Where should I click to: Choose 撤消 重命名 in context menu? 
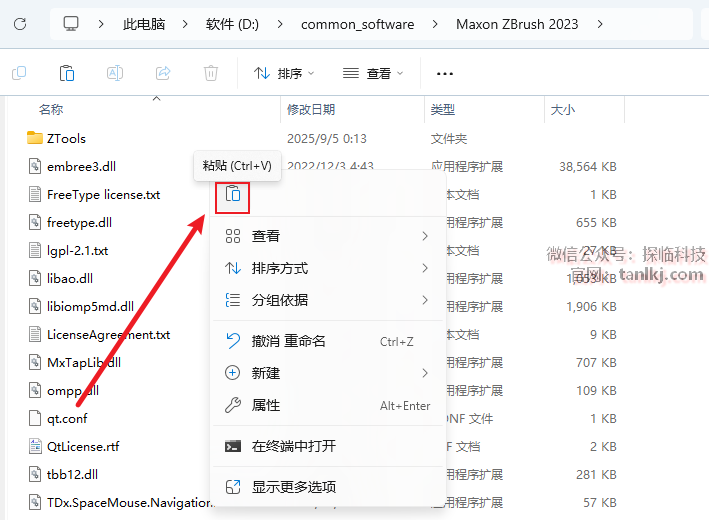point(327,341)
